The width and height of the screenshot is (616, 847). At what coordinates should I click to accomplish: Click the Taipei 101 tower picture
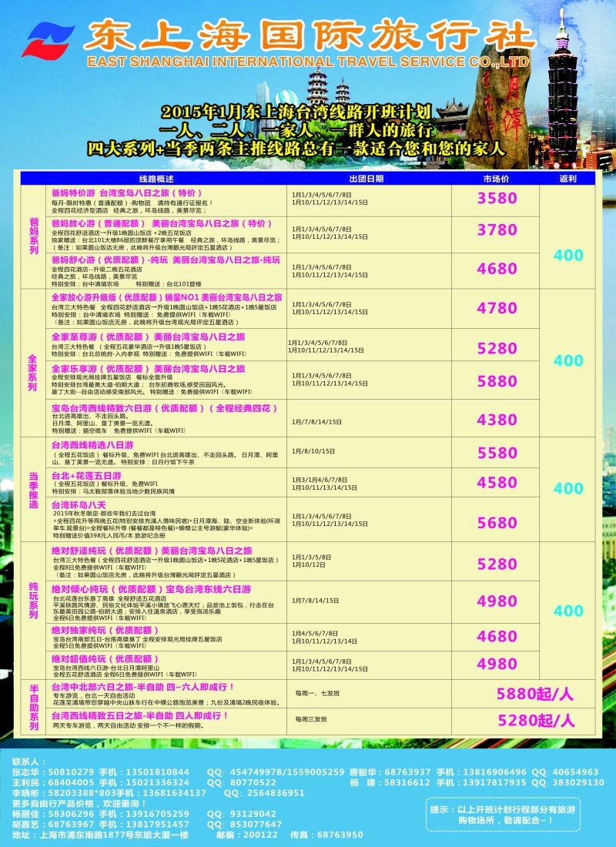562,89
